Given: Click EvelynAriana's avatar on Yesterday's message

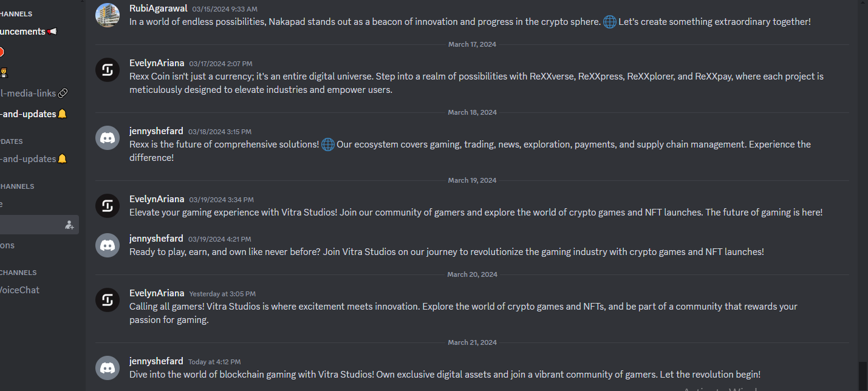Looking at the screenshot, I should click(108, 300).
